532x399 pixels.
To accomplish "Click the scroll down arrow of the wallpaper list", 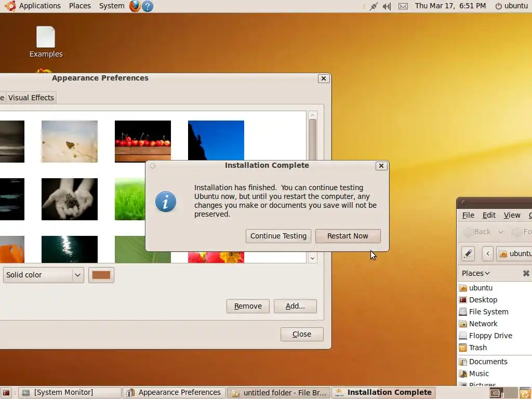I will (x=312, y=259).
